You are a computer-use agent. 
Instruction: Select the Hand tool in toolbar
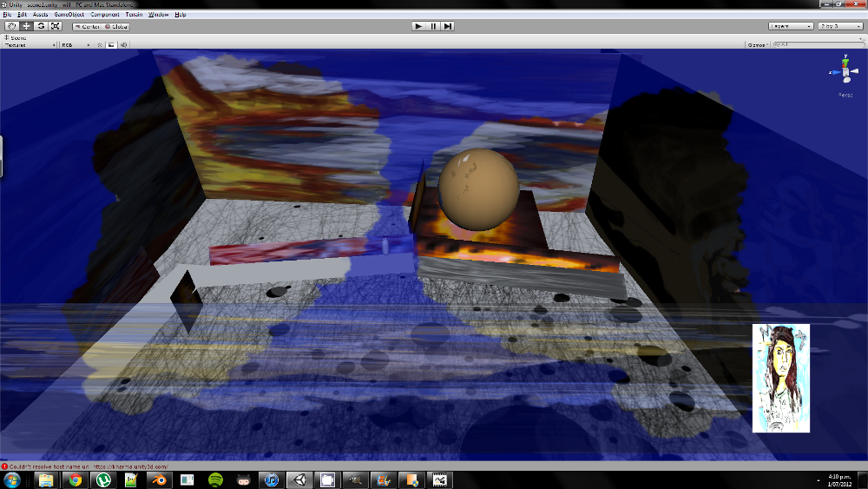[11, 26]
